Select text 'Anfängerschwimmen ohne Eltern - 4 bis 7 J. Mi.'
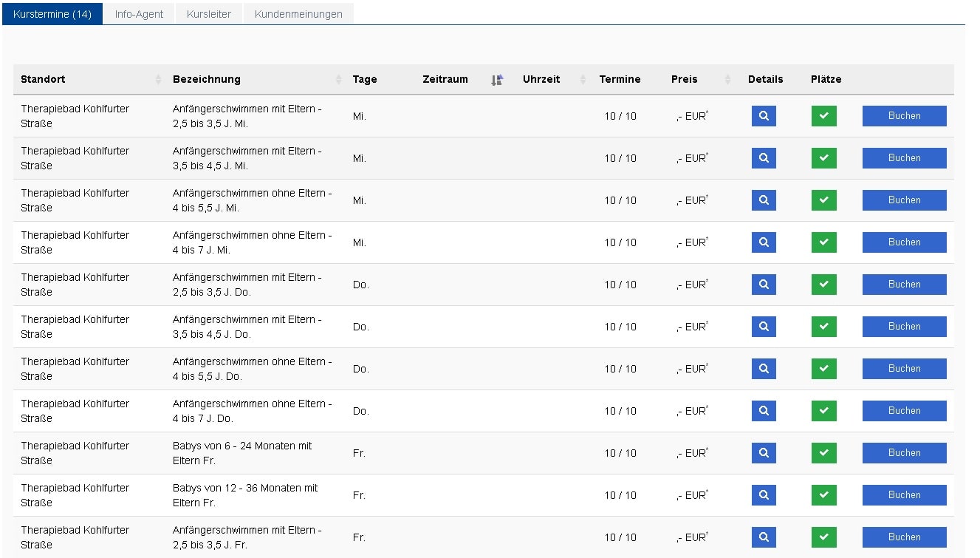Image resolution: width=980 pixels, height=558 pixels. [253, 242]
